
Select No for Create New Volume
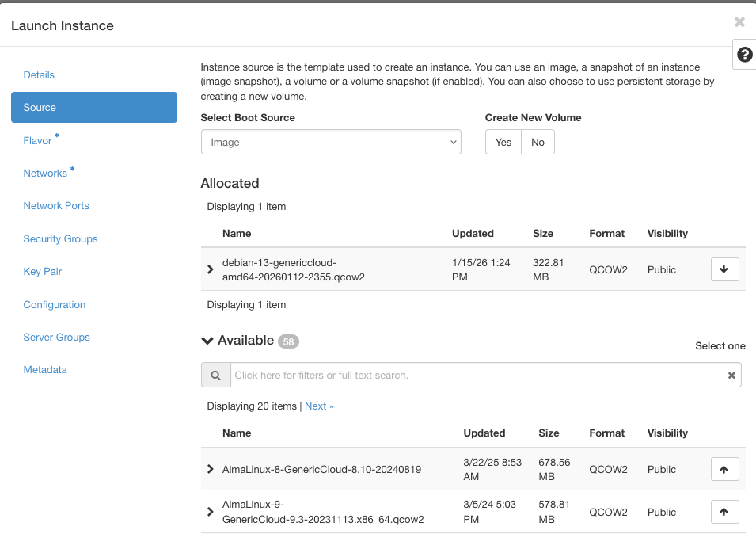[538, 142]
